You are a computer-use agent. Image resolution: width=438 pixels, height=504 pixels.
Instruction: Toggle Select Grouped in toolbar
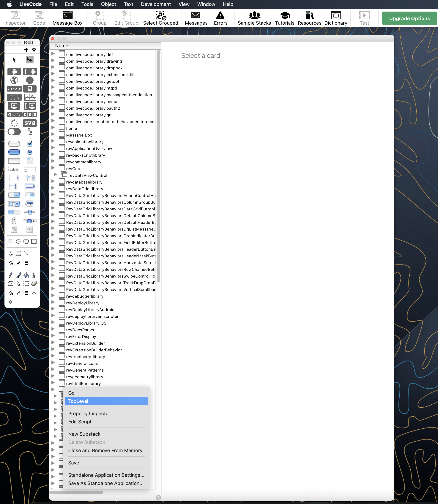click(161, 18)
